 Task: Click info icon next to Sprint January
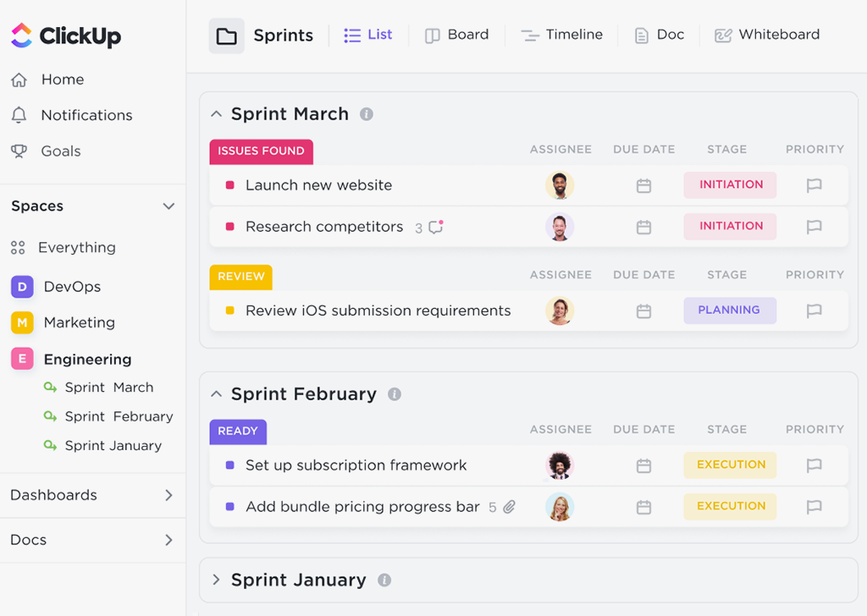(384, 580)
